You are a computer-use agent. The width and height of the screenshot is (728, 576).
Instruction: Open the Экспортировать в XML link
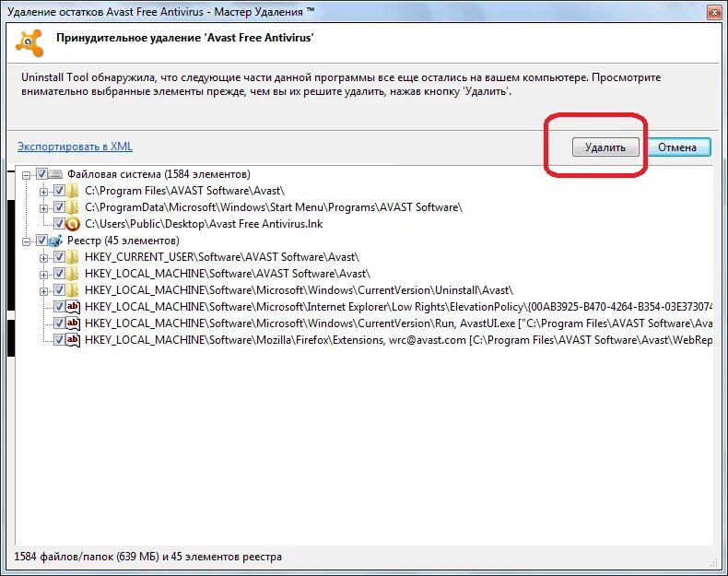[75, 147]
